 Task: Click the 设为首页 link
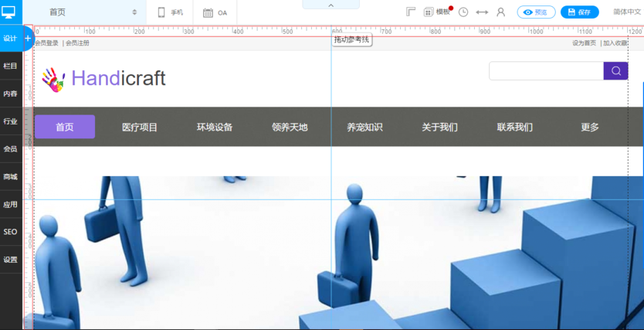tap(584, 43)
